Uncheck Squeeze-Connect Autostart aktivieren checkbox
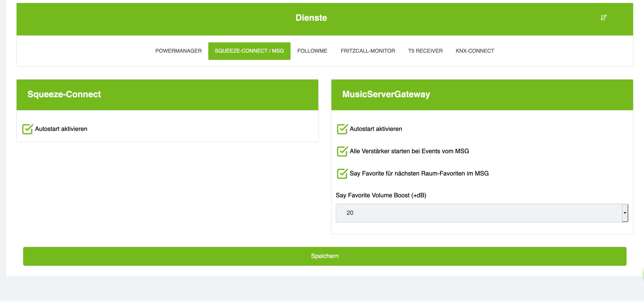 pos(27,129)
